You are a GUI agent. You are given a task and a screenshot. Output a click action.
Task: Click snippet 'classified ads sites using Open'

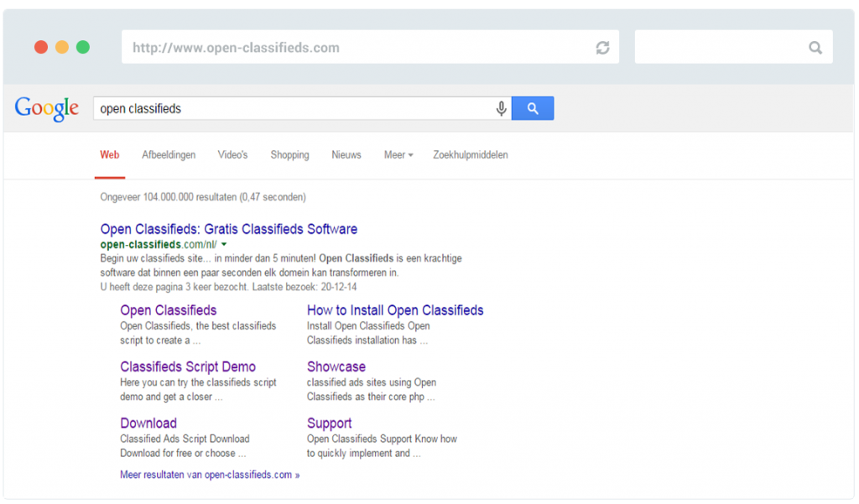tap(372, 382)
